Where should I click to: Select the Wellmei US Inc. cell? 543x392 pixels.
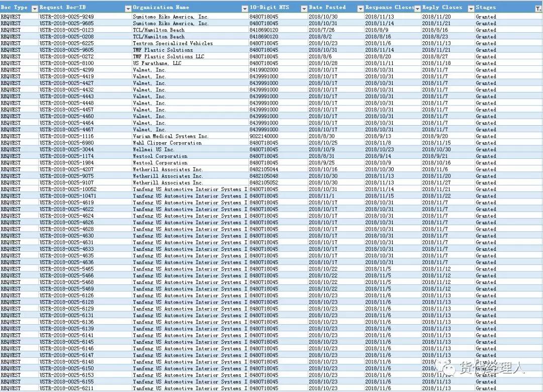(190, 149)
